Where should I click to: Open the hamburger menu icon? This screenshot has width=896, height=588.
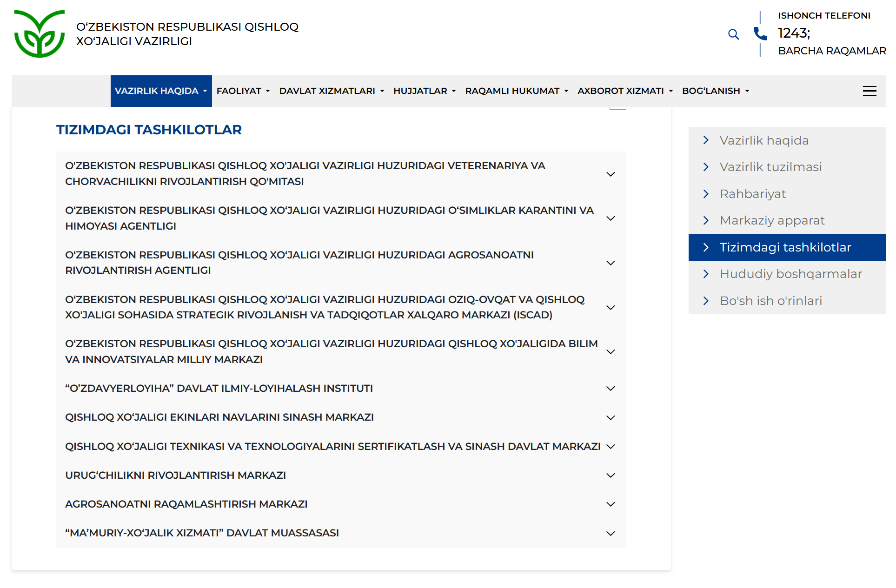coord(869,91)
